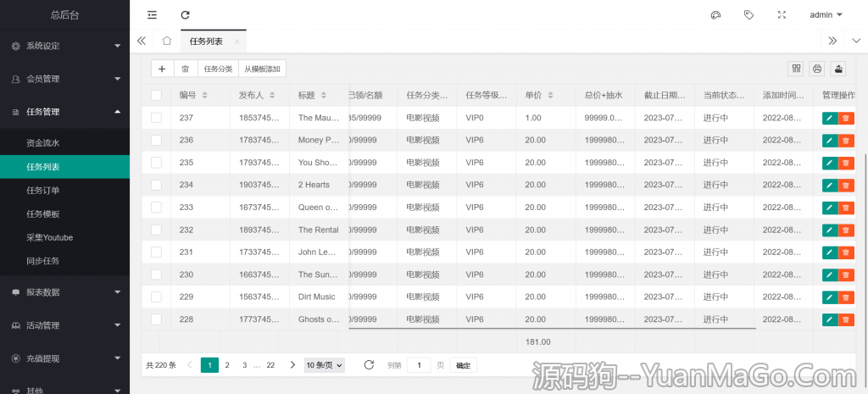Sort by 单价 column arrows
This screenshot has height=394, width=868.
point(550,95)
